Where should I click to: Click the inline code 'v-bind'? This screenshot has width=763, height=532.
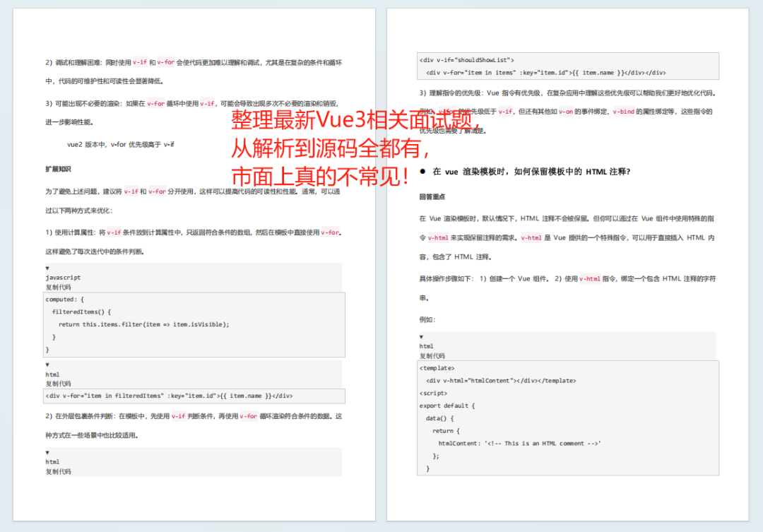(624, 112)
